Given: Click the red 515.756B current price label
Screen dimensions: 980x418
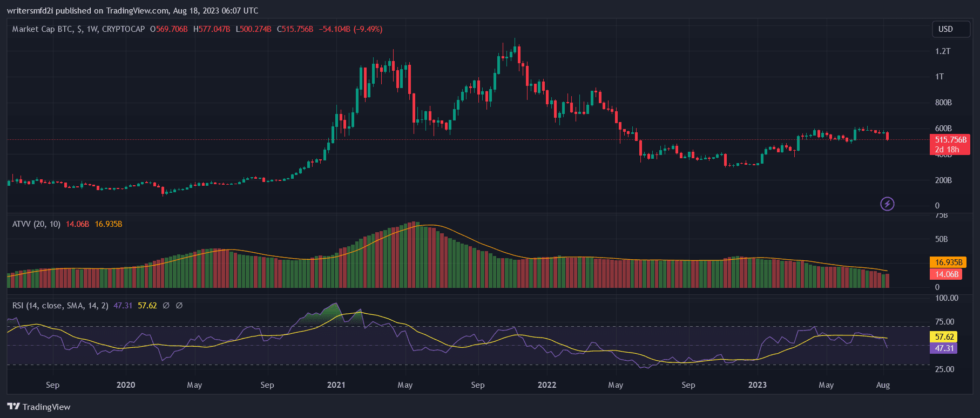Looking at the screenshot, I should point(950,140).
